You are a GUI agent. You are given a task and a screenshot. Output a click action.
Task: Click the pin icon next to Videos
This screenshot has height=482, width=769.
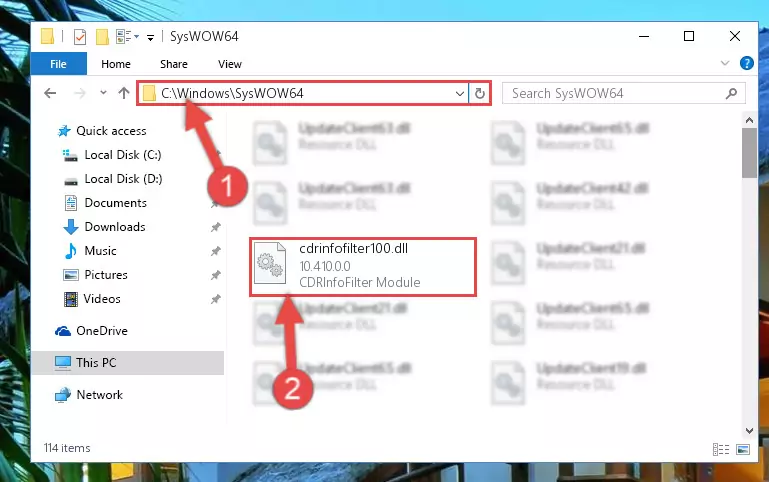(215, 299)
